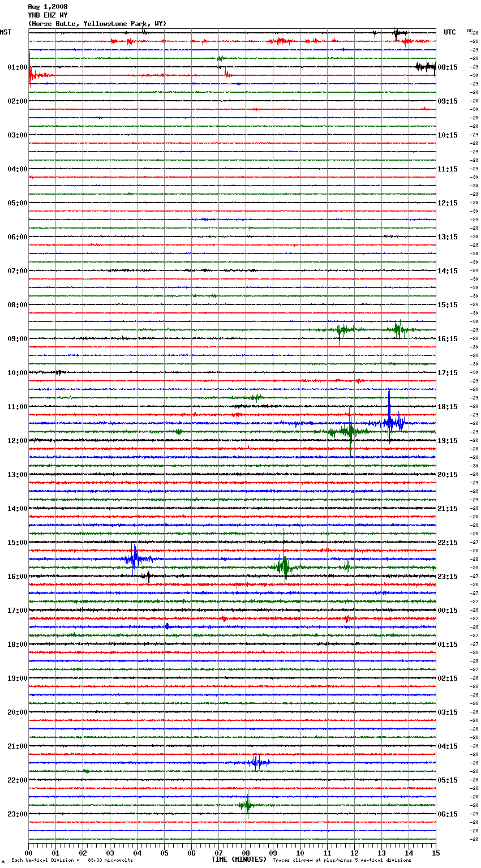Select the 11:00 MST time label
The width and height of the screenshot is (481, 868).
18,407
